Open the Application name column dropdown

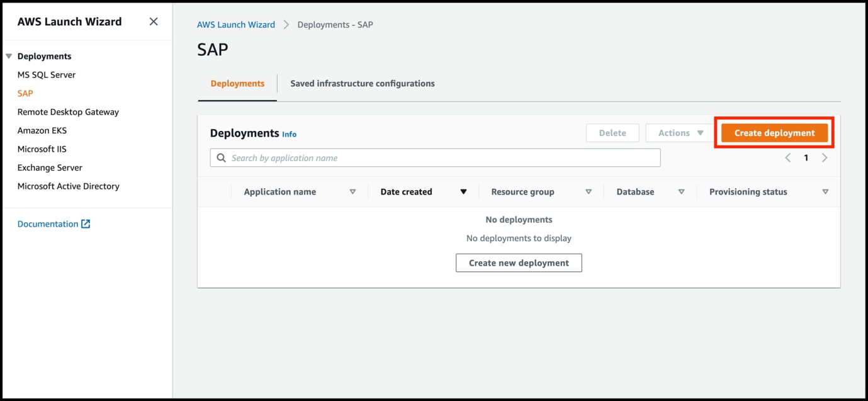coord(353,191)
